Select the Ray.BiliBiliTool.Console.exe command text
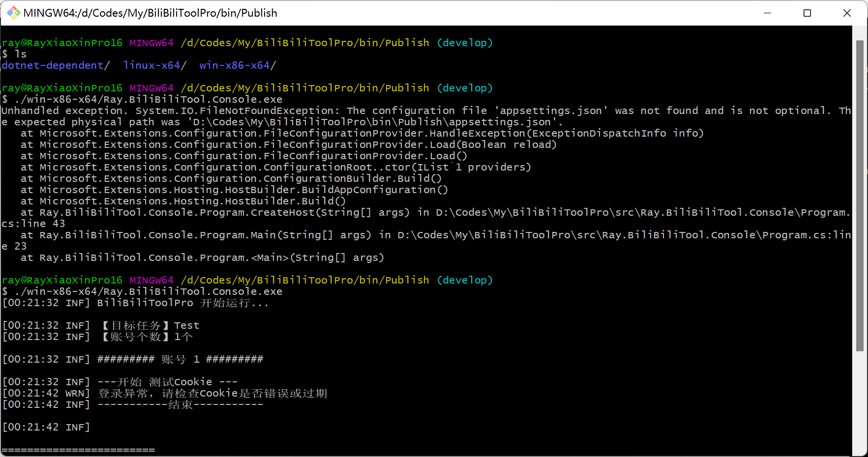The width and height of the screenshot is (868, 457). [x=148, y=99]
